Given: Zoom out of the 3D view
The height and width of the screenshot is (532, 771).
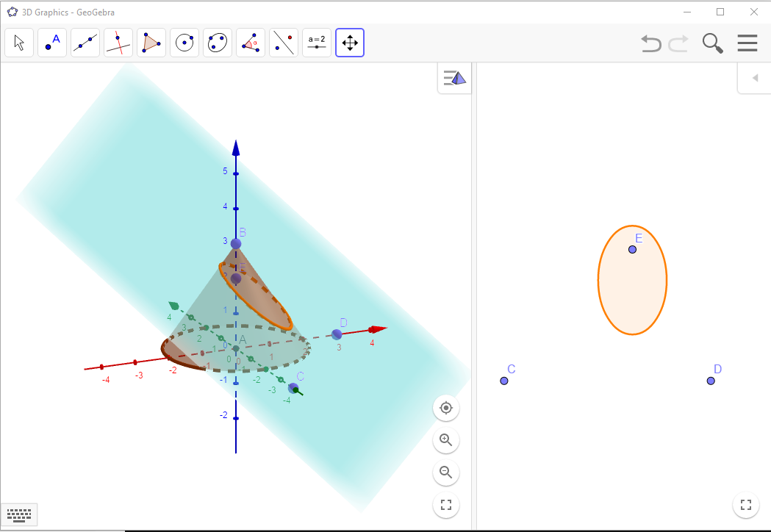Looking at the screenshot, I should pos(446,472).
